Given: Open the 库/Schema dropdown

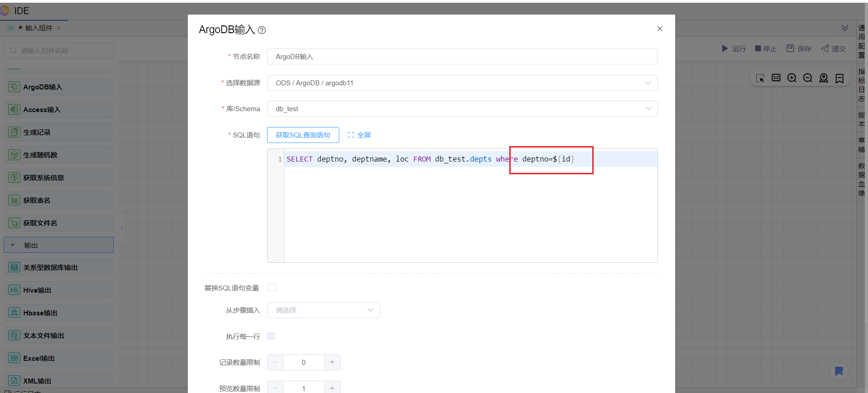Looking at the screenshot, I should coord(462,109).
